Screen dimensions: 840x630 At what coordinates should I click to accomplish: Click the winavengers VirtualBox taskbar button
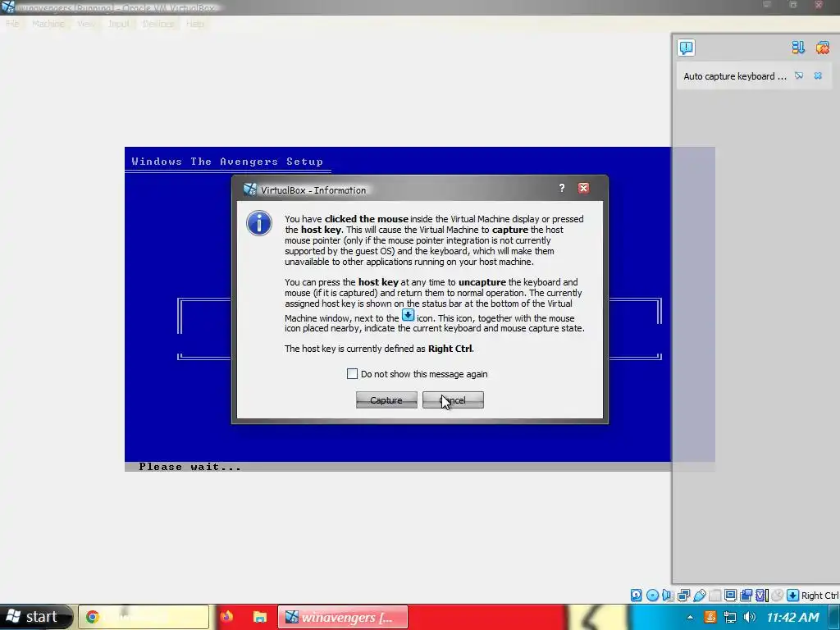343,617
